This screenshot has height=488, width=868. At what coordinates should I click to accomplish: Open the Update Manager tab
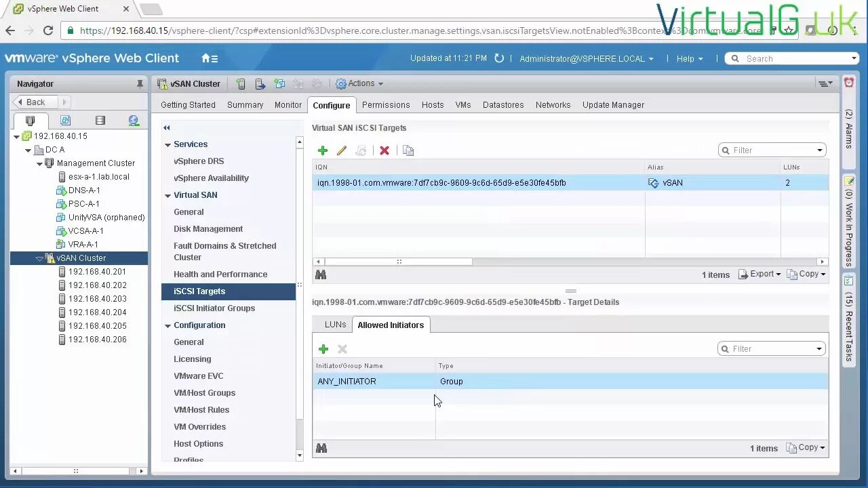point(613,105)
